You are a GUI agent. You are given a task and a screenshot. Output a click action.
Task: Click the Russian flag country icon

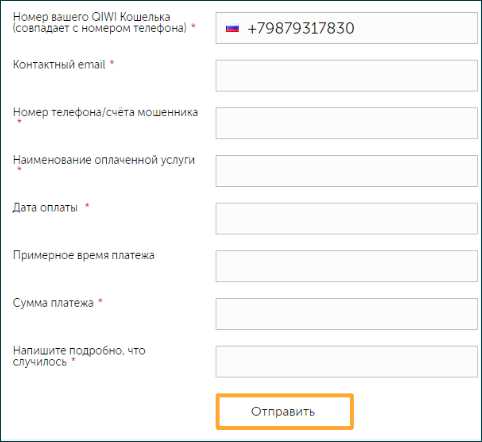tap(232, 28)
